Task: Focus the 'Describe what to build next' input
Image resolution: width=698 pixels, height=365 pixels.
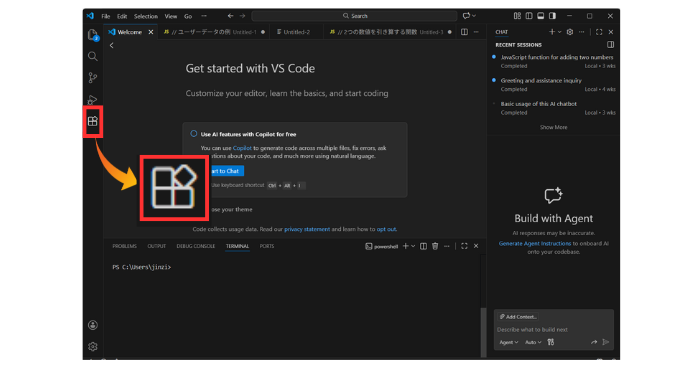Action: pyautogui.click(x=554, y=330)
